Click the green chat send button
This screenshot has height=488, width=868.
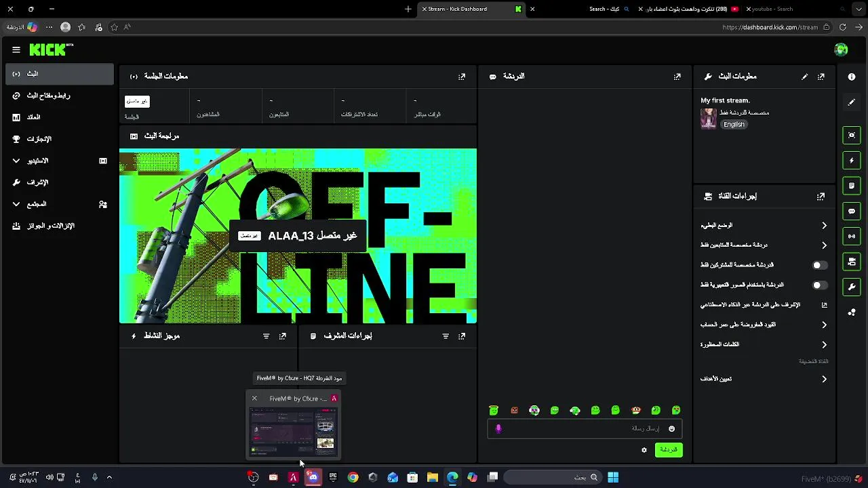[x=669, y=449]
